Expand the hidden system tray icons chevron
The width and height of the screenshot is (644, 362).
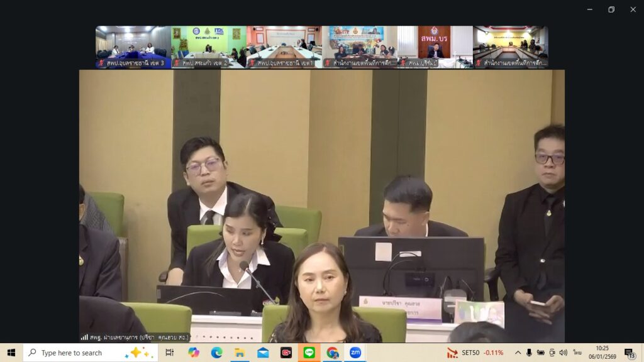518,353
